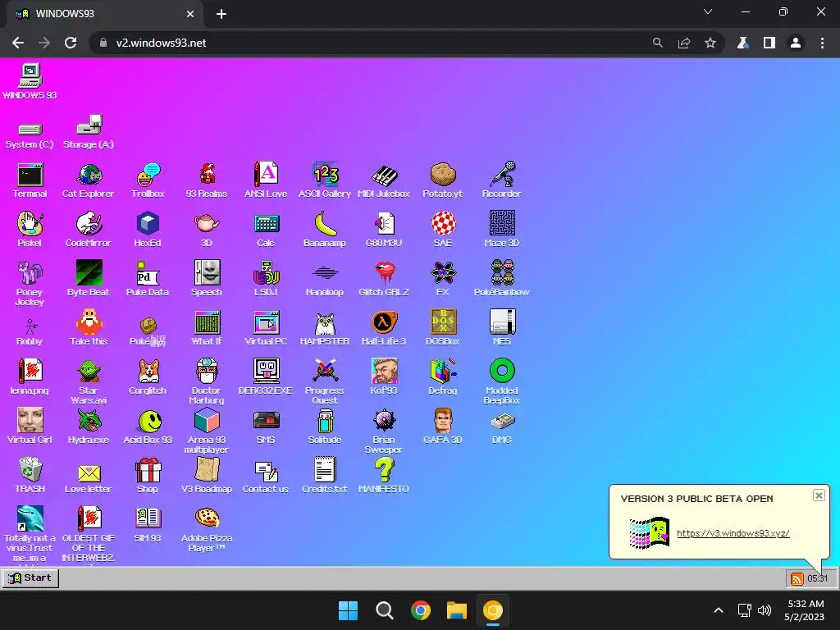Open the CodeMirror icon
Image resolution: width=840 pixels, height=630 pixels.
point(89,230)
